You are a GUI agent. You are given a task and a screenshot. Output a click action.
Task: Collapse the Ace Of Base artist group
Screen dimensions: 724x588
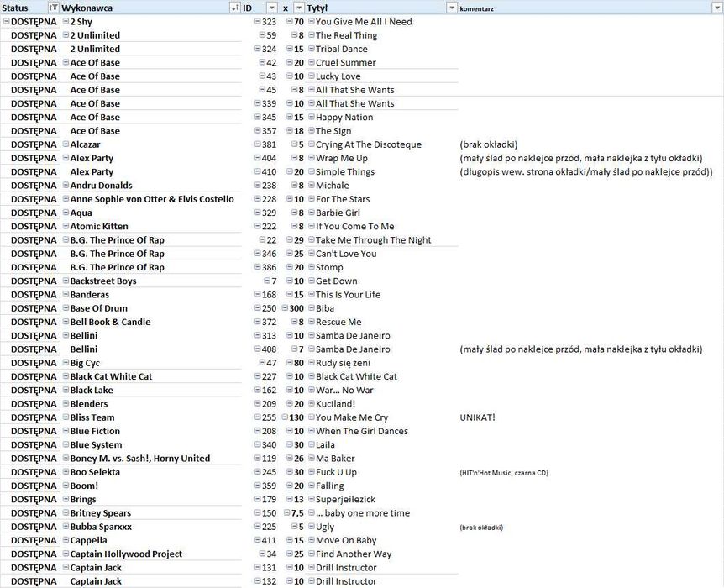[66, 62]
